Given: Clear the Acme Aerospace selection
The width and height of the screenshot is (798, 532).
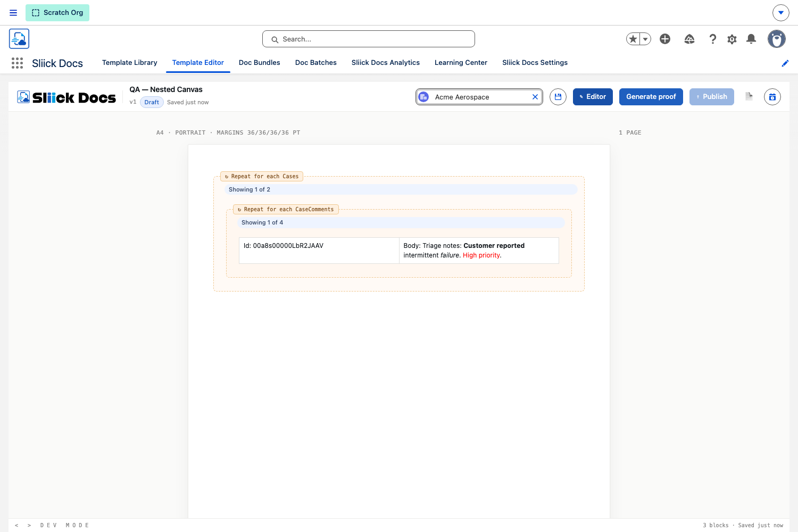Looking at the screenshot, I should 535,97.
